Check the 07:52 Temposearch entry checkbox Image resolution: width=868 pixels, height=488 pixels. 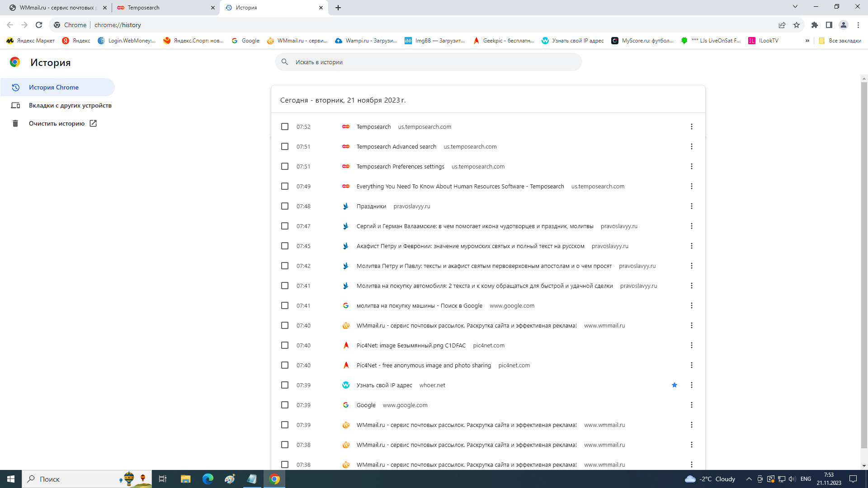285,127
